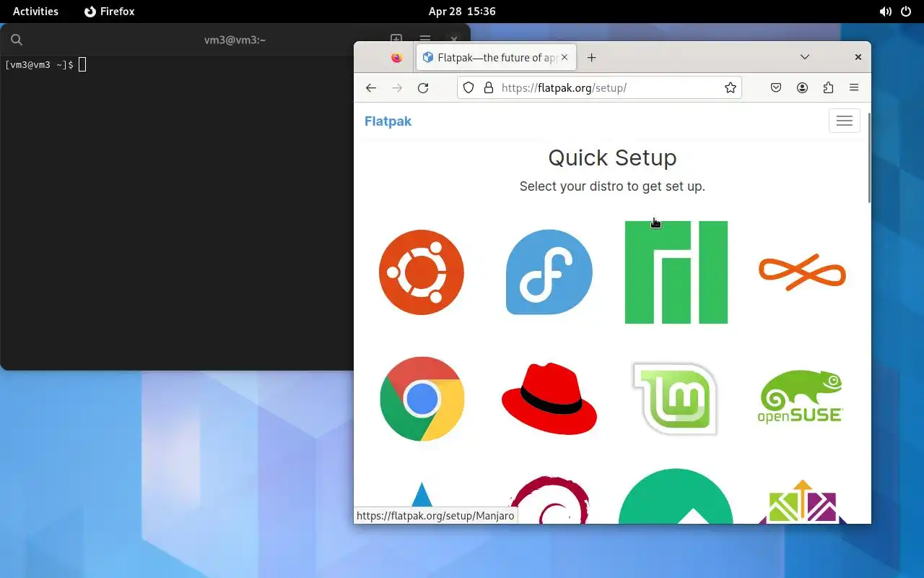Expand the Flatpak site navigation toggle
924x578 pixels.
coord(845,121)
